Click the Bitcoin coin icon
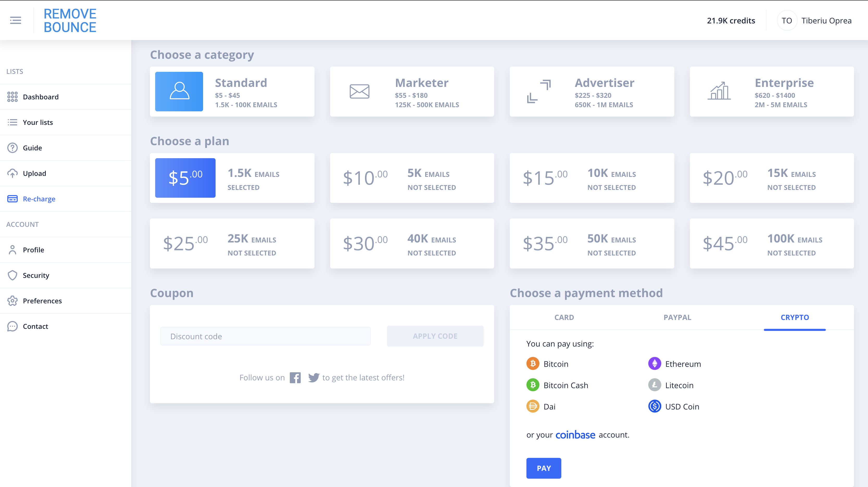Screen dimensions: 868x487 tap(533, 364)
